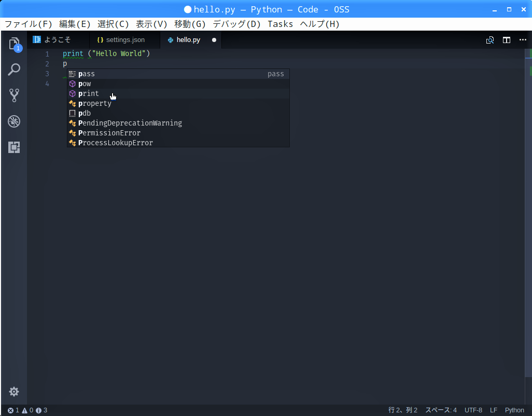Image resolution: width=532 pixels, height=416 pixels.
Task: Open the 選択(C) menu
Action: (113, 24)
